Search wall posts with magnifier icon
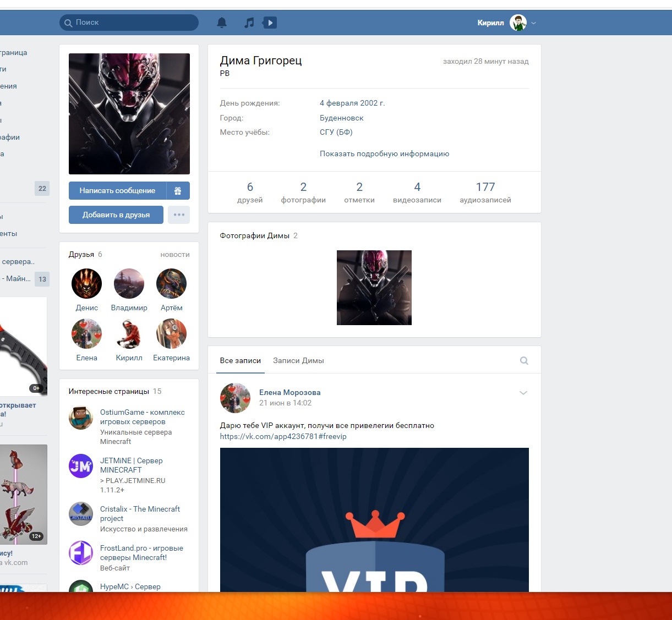 point(524,361)
